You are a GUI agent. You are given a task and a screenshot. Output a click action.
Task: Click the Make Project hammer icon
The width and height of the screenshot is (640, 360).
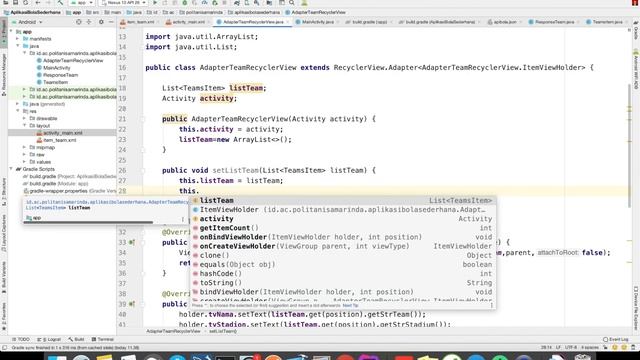click(60, 2)
